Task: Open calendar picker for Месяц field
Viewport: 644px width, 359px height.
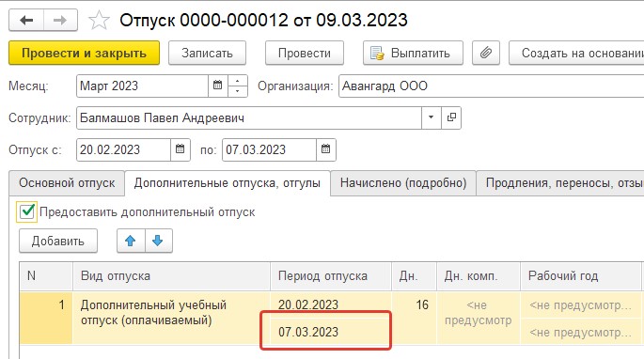Action: click(218, 86)
